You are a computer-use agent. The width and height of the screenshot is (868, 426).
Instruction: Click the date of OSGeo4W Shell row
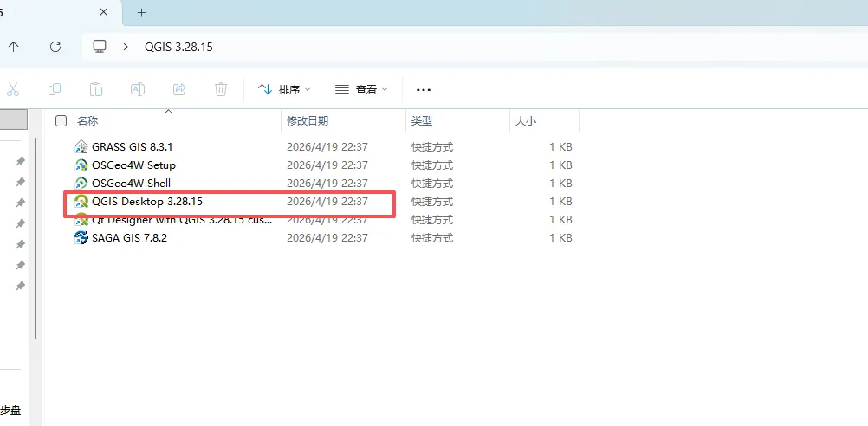327,183
